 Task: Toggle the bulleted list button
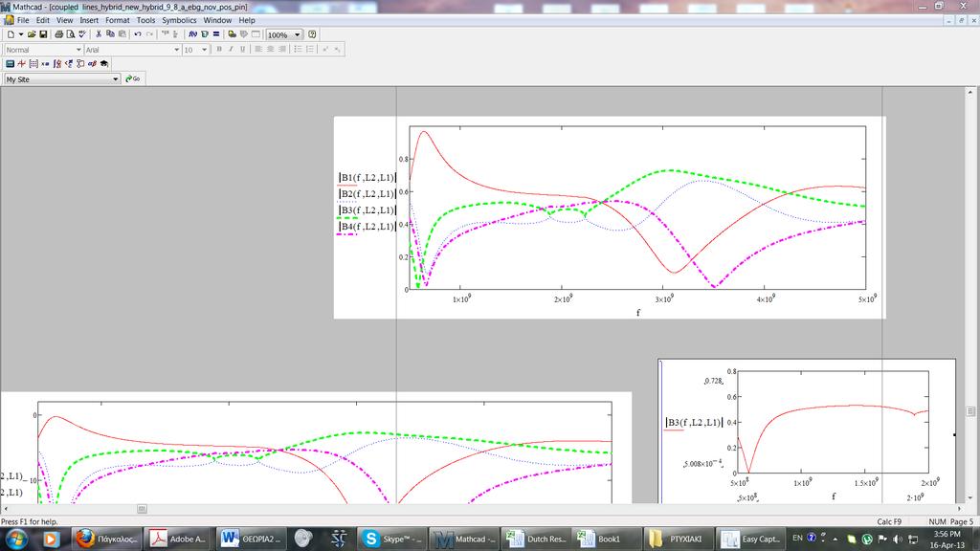[x=299, y=50]
